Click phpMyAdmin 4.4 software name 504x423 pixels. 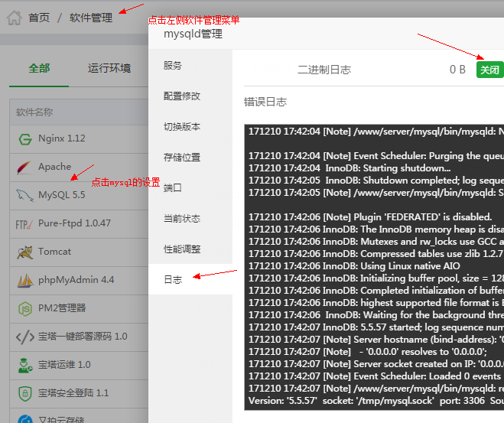point(76,280)
